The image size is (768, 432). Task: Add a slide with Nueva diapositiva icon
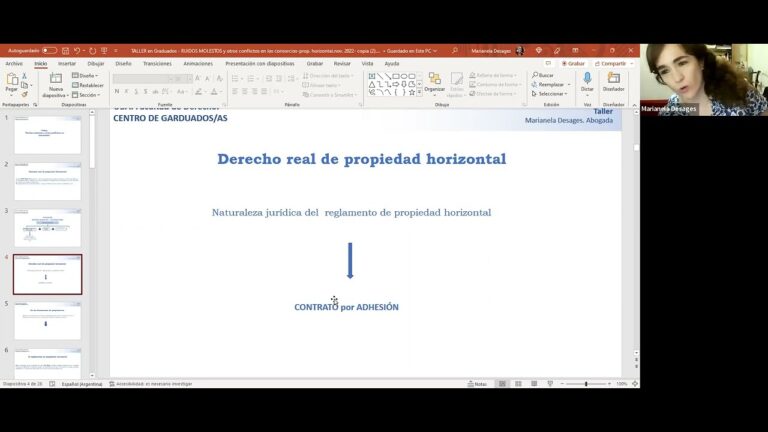(56, 82)
